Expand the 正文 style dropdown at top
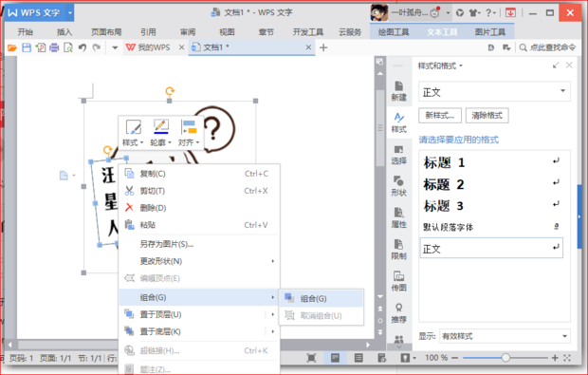This screenshot has height=375, width=588. click(494, 91)
